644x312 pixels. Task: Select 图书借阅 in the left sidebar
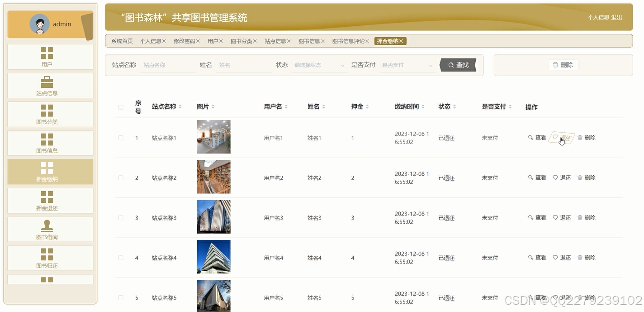point(50,229)
